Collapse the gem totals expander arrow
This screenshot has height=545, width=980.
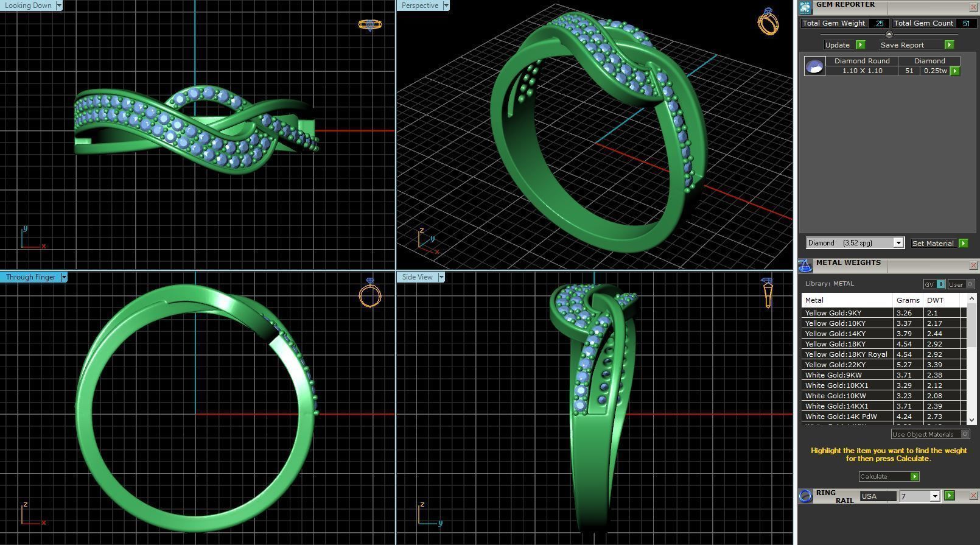point(889,34)
